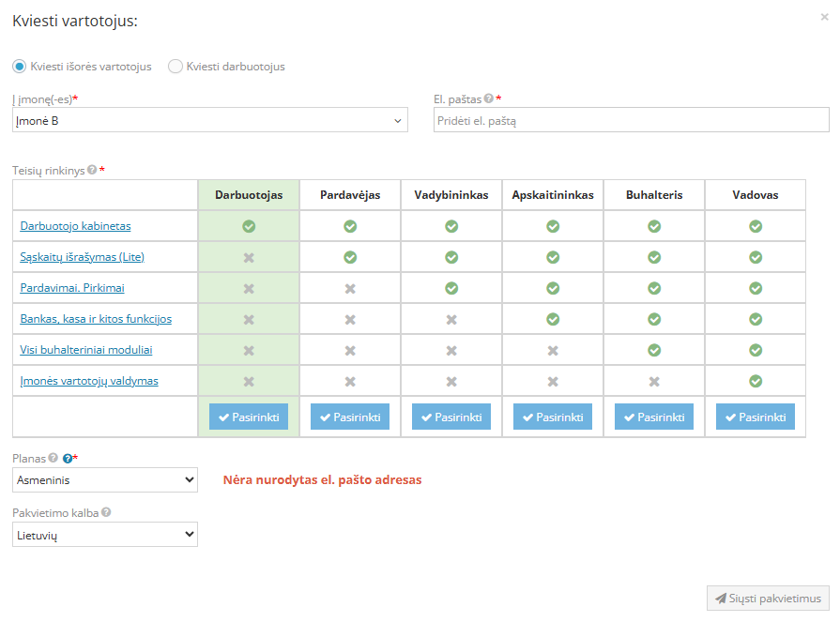This screenshot has width=840, height=622.
Task: Click gray help icon next to Planas
Action: (x=53, y=458)
